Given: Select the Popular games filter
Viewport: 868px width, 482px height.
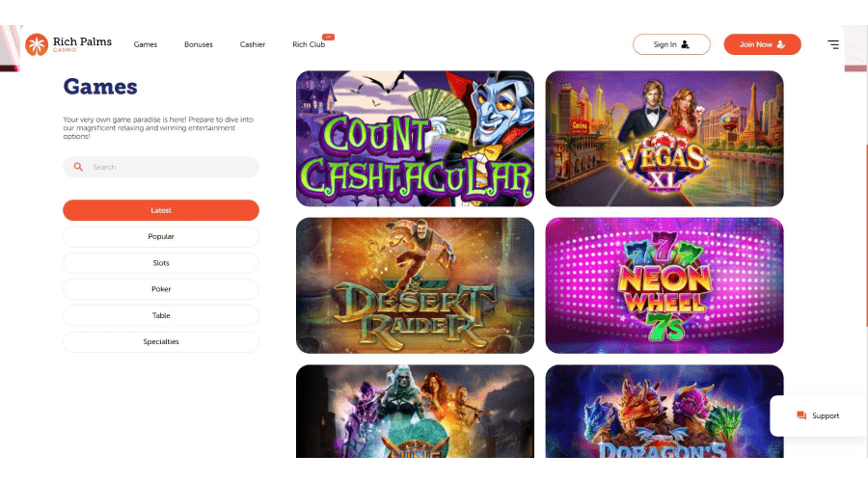Looking at the screenshot, I should (x=161, y=236).
